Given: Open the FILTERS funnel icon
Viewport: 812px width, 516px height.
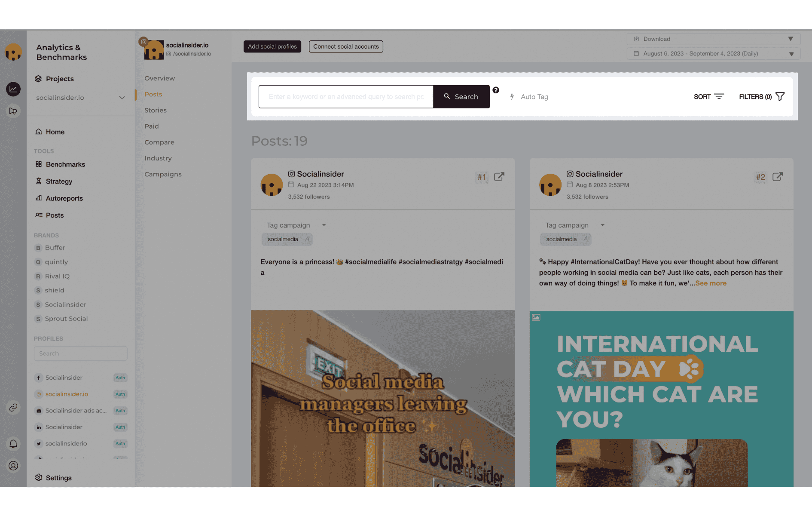Looking at the screenshot, I should click(x=780, y=96).
